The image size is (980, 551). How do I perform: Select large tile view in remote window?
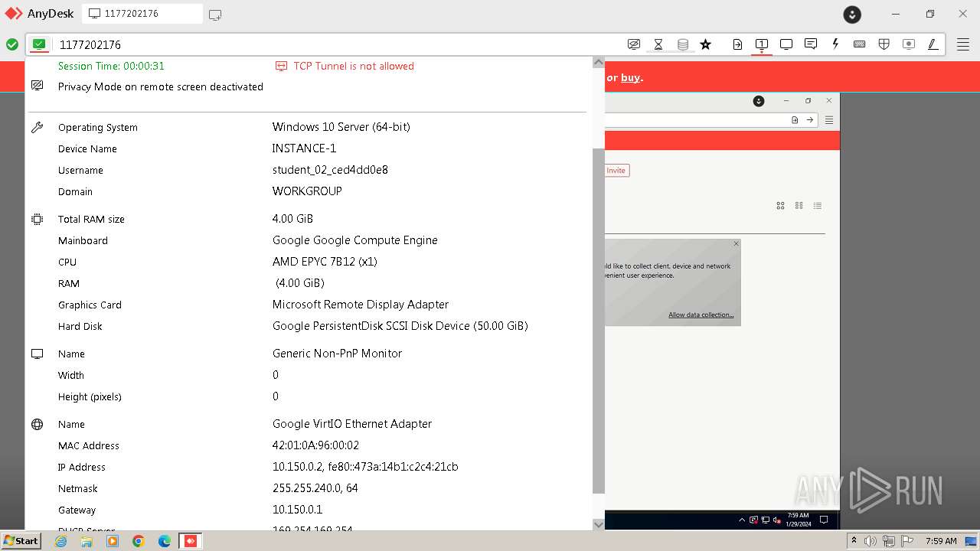pyautogui.click(x=780, y=205)
